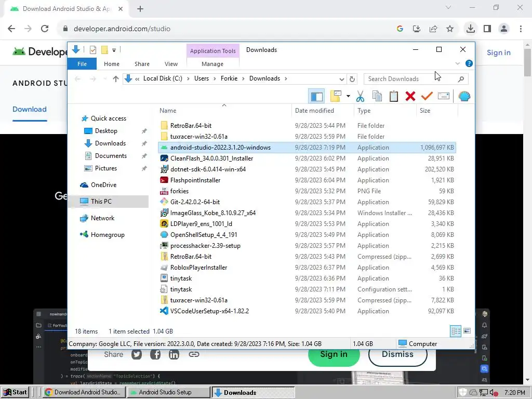
Task: Click the new folder toolbar icon
Action: (336, 96)
